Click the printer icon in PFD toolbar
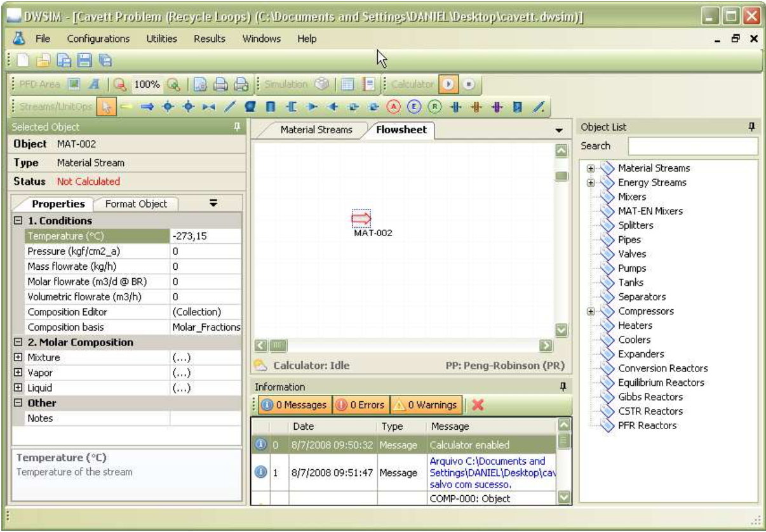The image size is (766, 532). click(x=222, y=84)
